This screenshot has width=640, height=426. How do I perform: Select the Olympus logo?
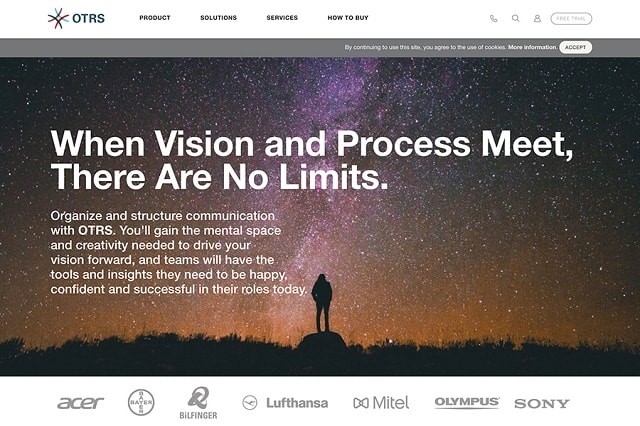coord(467,402)
